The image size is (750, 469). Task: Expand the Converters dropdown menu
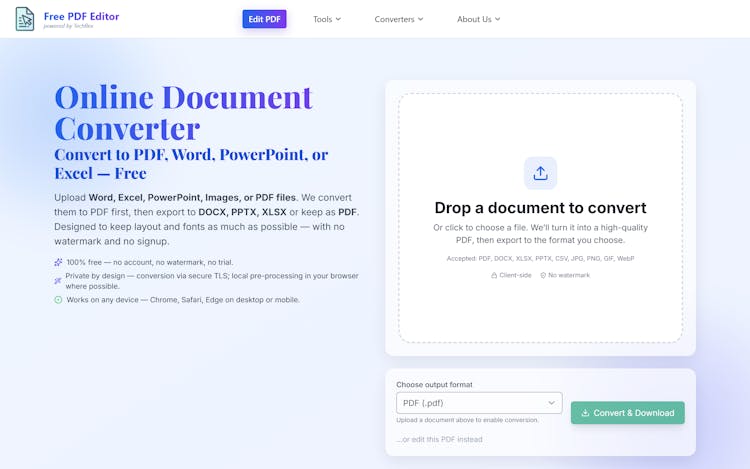(x=398, y=19)
